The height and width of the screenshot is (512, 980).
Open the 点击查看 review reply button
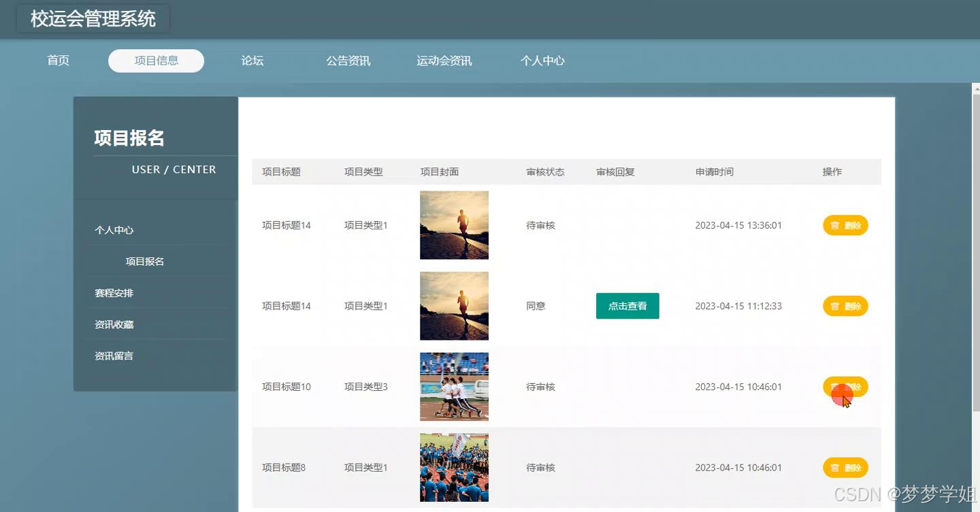pyautogui.click(x=627, y=306)
